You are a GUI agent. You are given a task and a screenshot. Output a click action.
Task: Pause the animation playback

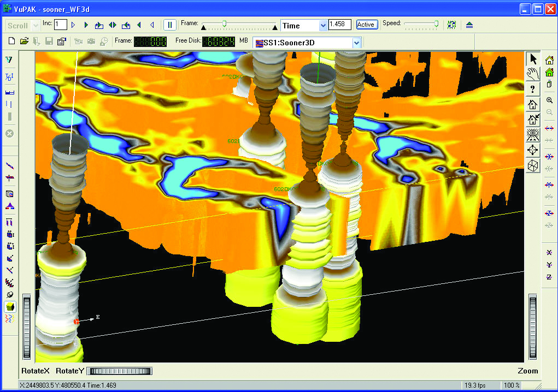(x=169, y=25)
